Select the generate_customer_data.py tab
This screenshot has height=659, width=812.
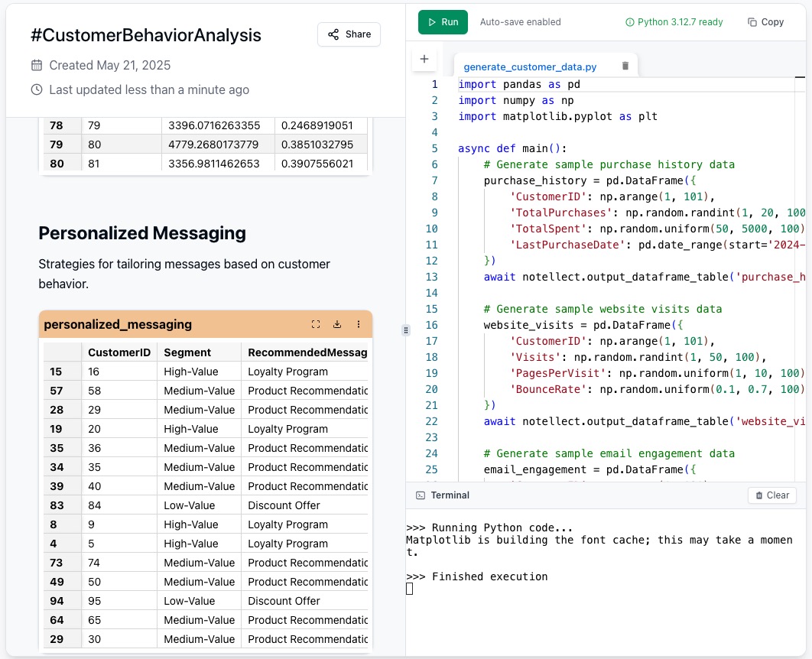click(530, 67)
